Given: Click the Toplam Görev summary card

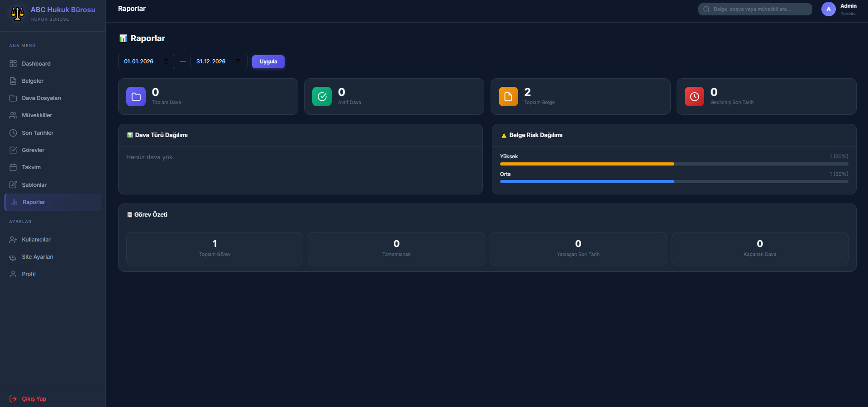Looking at the screenshot, I should pos(215,248).
